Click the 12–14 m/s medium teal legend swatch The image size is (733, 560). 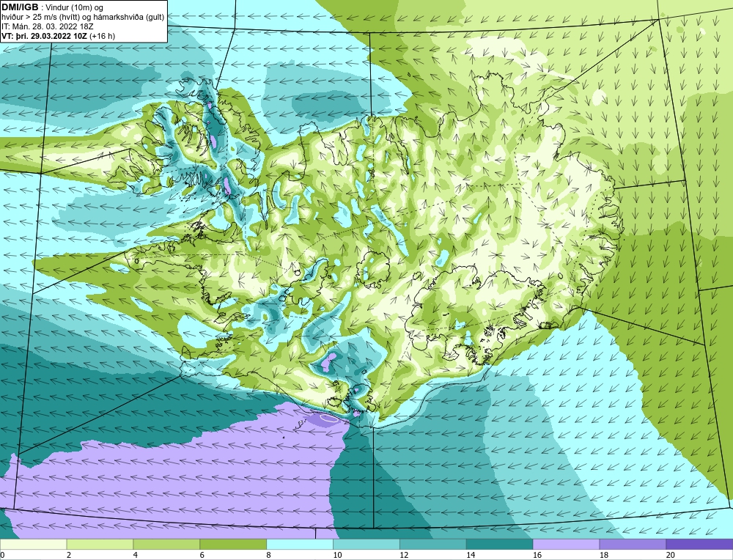[x=433, y=544]
